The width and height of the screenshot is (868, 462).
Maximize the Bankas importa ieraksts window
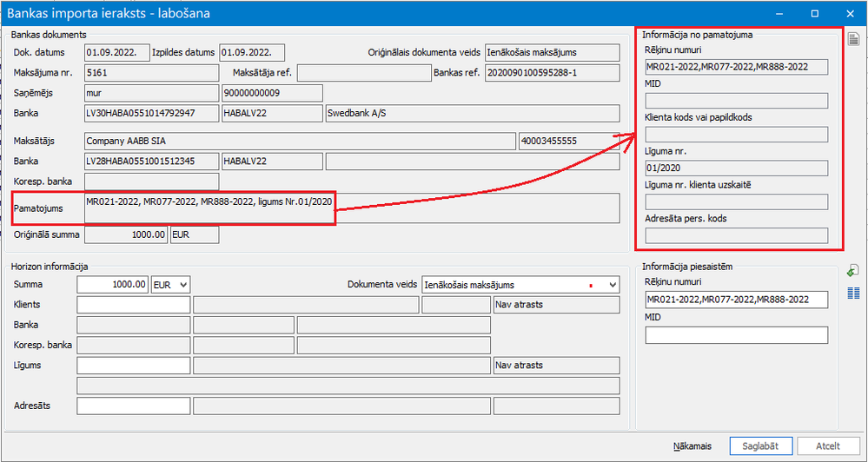(x=814, y=13)
